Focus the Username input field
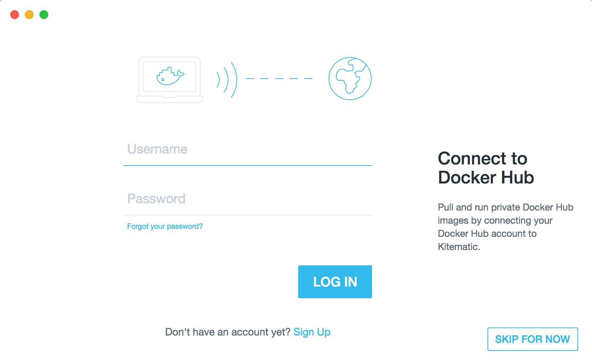This screenshot has height=364, width=592. pyautogui.click(x=248, y=149)
